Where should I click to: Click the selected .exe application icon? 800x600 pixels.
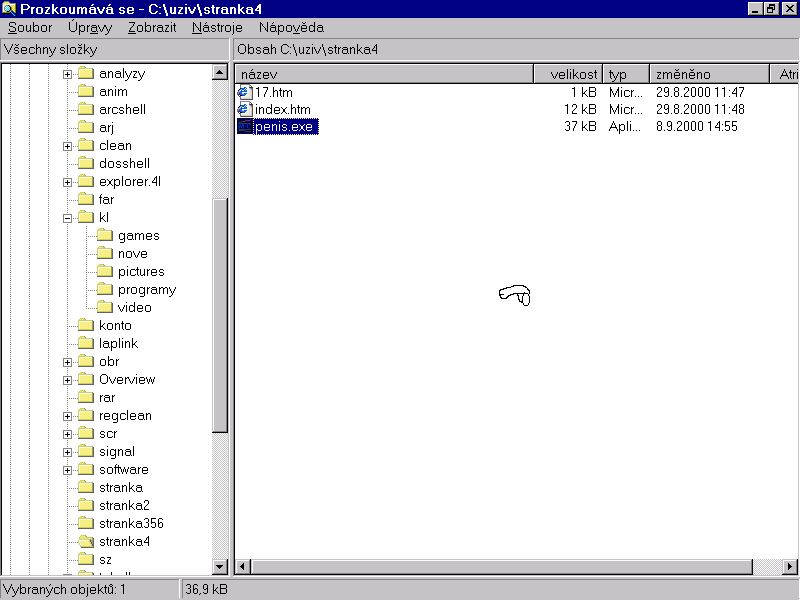244,126
